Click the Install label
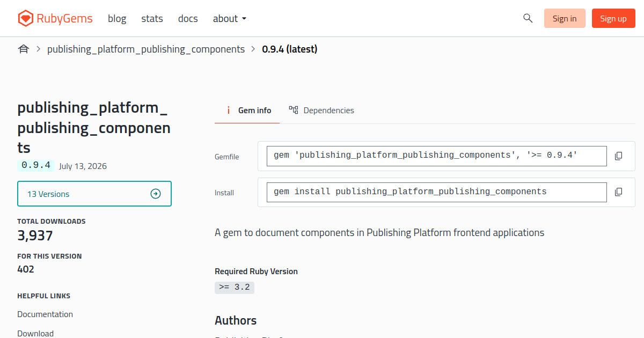 [224, 193]
